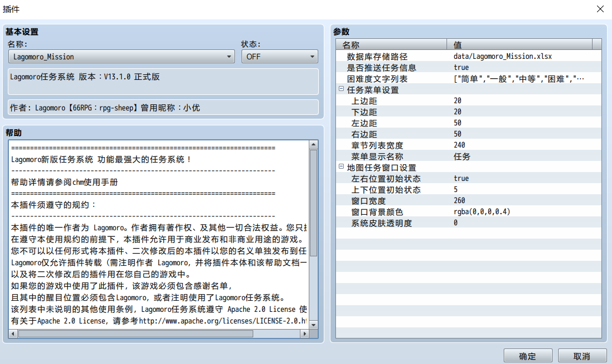Select the 左边距 parameter row
Viewport: 612px width, 364px height.
pyautogui.click(x=468, y=123)
